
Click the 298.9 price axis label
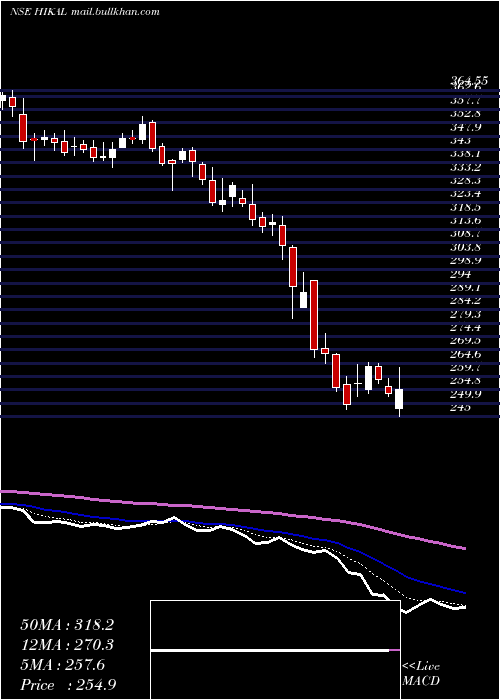[465, 261]
